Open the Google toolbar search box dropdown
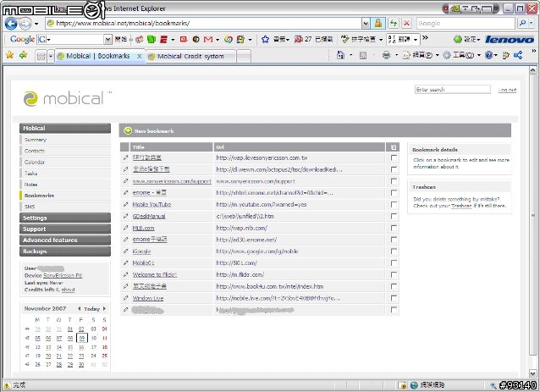 [108, 40]
